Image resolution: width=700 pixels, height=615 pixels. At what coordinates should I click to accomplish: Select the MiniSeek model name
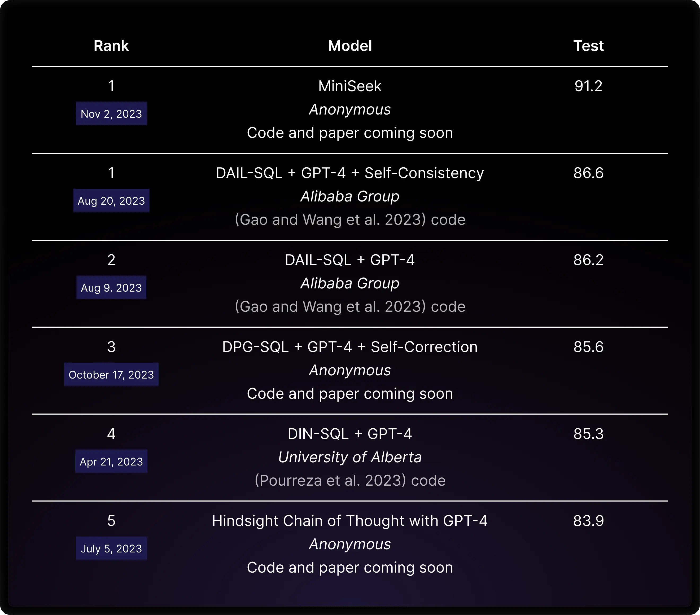[x=350, y=86]
